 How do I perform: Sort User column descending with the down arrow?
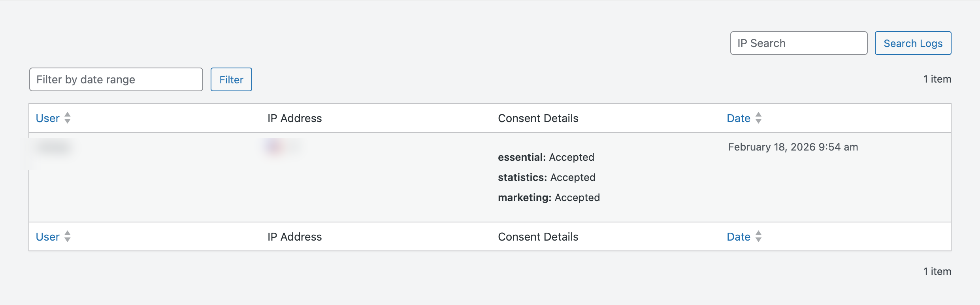click(67, 121)
